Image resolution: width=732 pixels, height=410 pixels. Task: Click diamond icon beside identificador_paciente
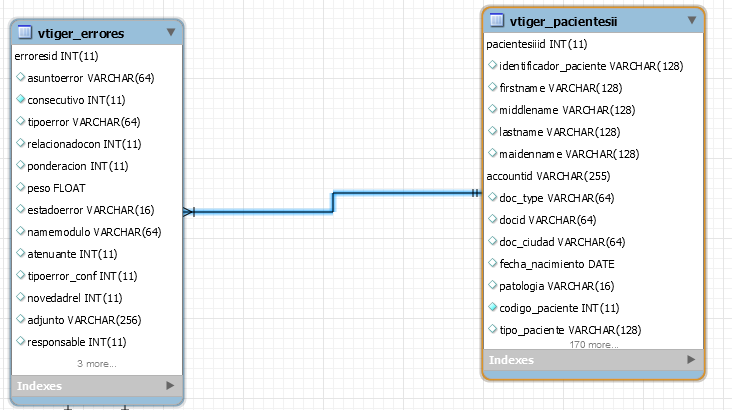pos(492,64)
